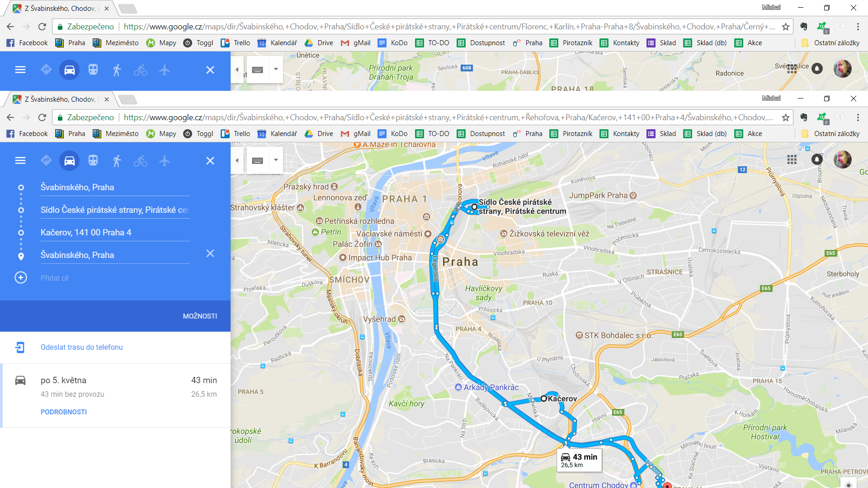Screen dimensions: 868x488
Task: Collapse the directions side panel
Action: tap(237, 160)
